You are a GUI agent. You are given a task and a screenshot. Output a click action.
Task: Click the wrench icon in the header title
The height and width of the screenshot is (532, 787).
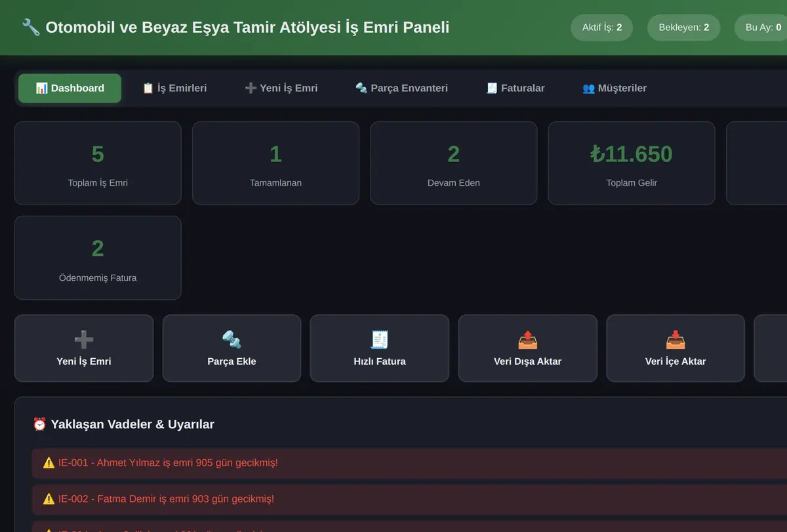point(31,28)
